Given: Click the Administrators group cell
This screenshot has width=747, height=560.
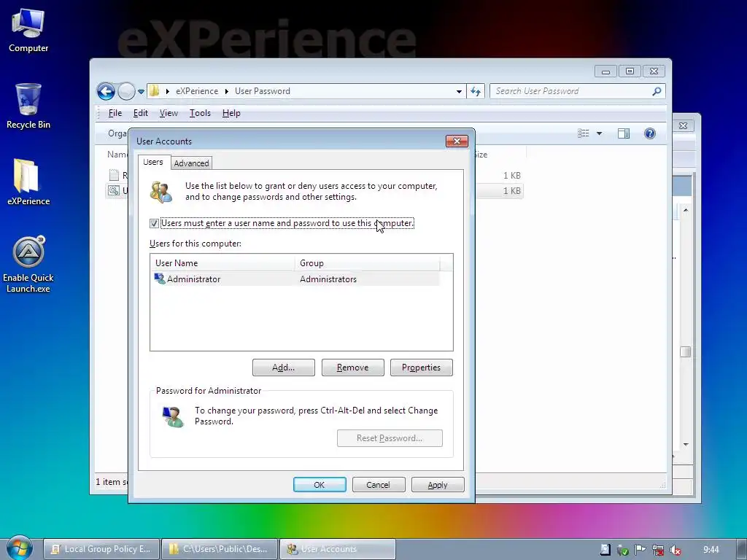Looking at the screenshot, I should [328, 279].
